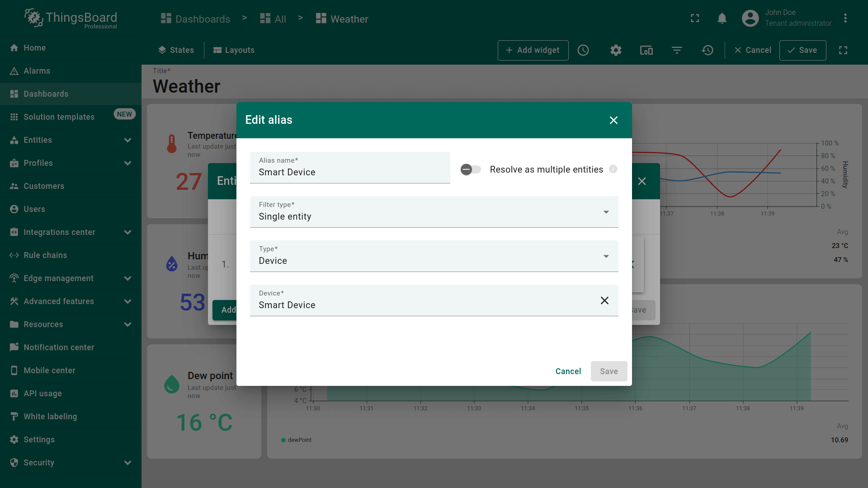Expand dashboard to fullscreen from toolbar

coord(843,50)
